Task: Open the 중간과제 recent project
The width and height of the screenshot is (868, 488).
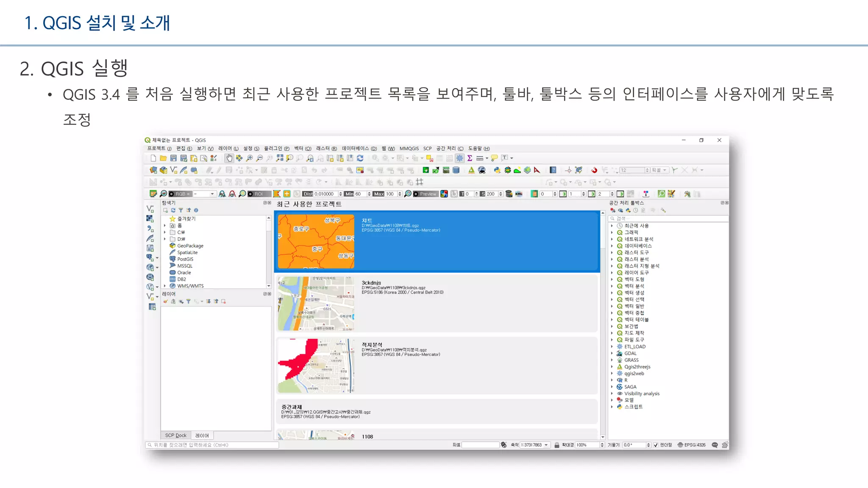Action: 437,411
